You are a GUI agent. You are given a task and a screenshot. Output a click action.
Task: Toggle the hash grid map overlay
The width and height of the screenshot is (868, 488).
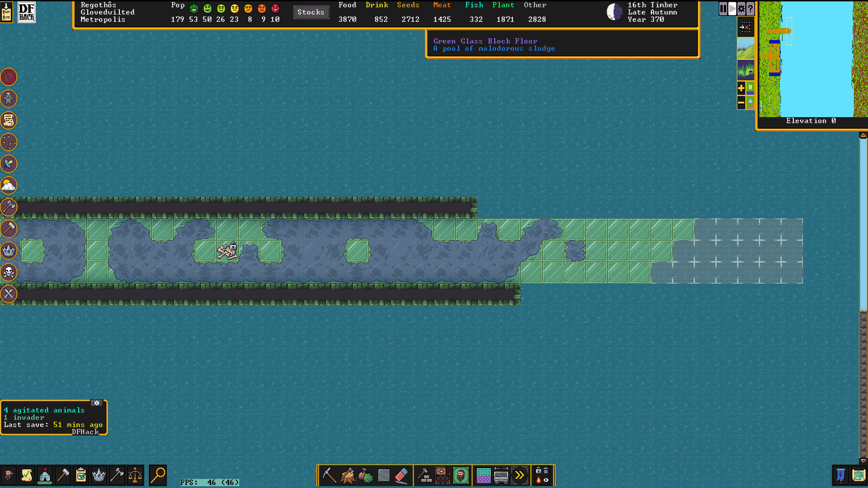[x=750, y=88]
